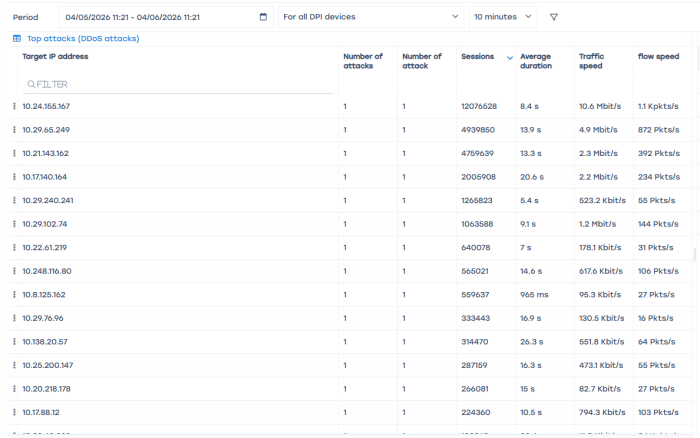The width and height of the screenshot is (700, 438).
Task: Sort by Target IP address header
Action: pyautogui.click(x=55, y=56)
